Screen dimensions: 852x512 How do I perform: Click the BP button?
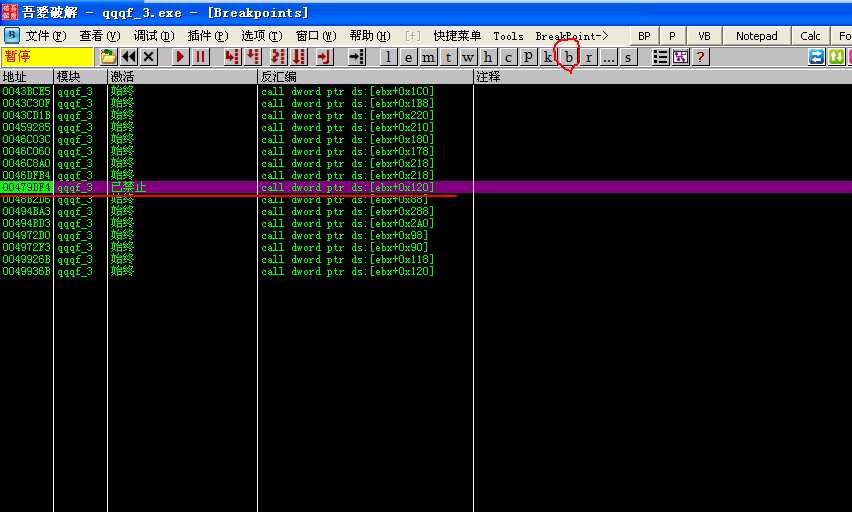click(x=644, y=36)
